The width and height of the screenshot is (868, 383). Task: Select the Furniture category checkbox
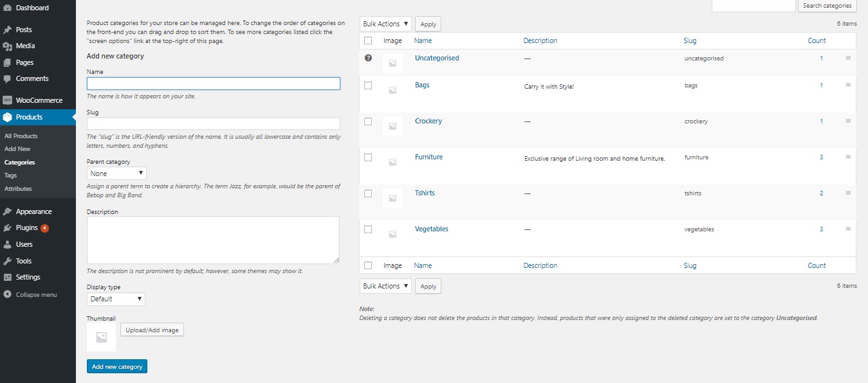click(368, 157)
